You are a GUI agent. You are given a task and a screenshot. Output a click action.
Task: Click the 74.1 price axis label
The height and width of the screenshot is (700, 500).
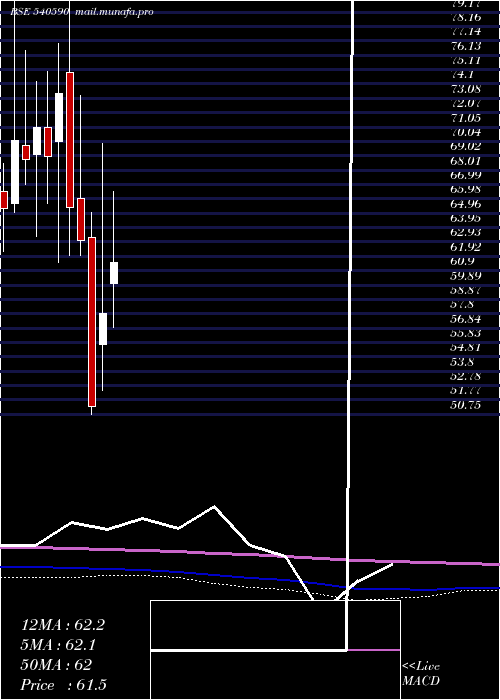click(x=462, y=75)
